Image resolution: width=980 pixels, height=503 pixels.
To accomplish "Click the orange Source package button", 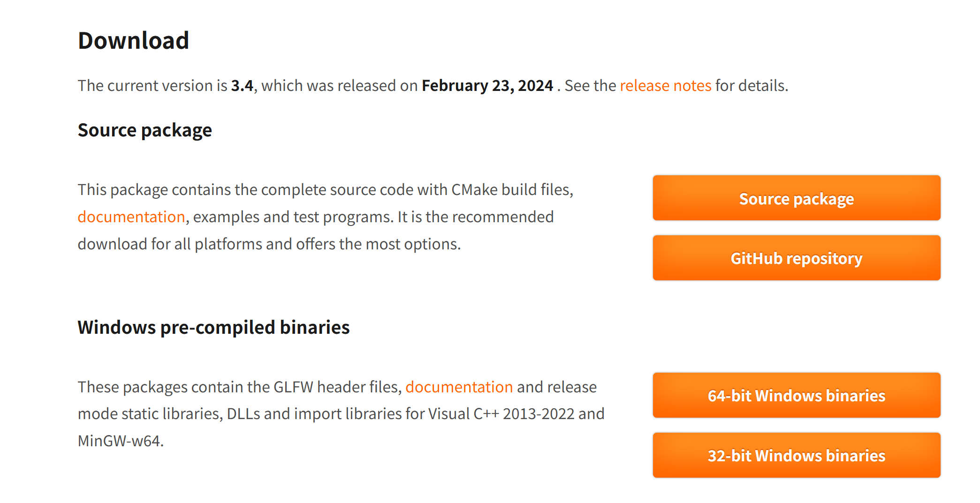I will (x=796, y=198).
